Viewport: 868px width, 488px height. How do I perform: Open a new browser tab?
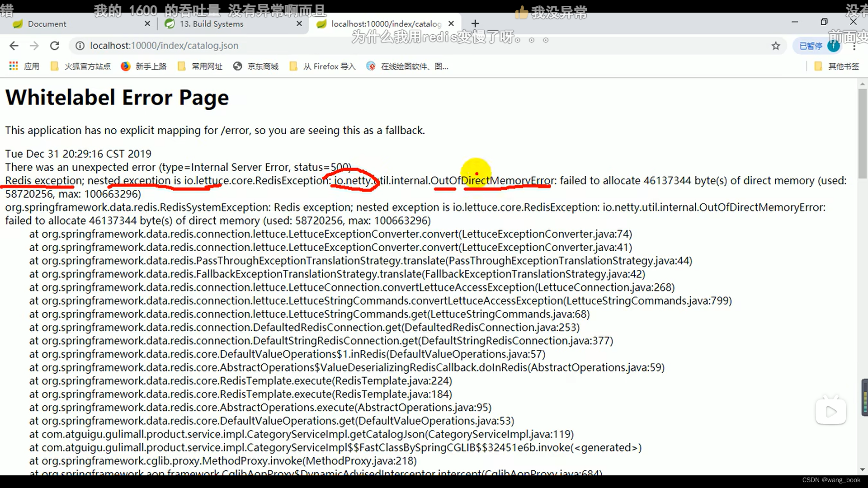pyautogui.click(x=475, y=23)
